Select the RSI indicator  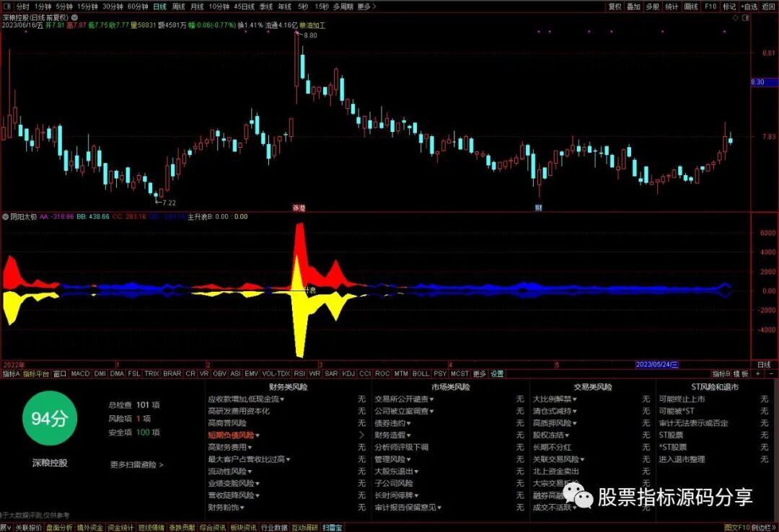click(x=299, y=373)
